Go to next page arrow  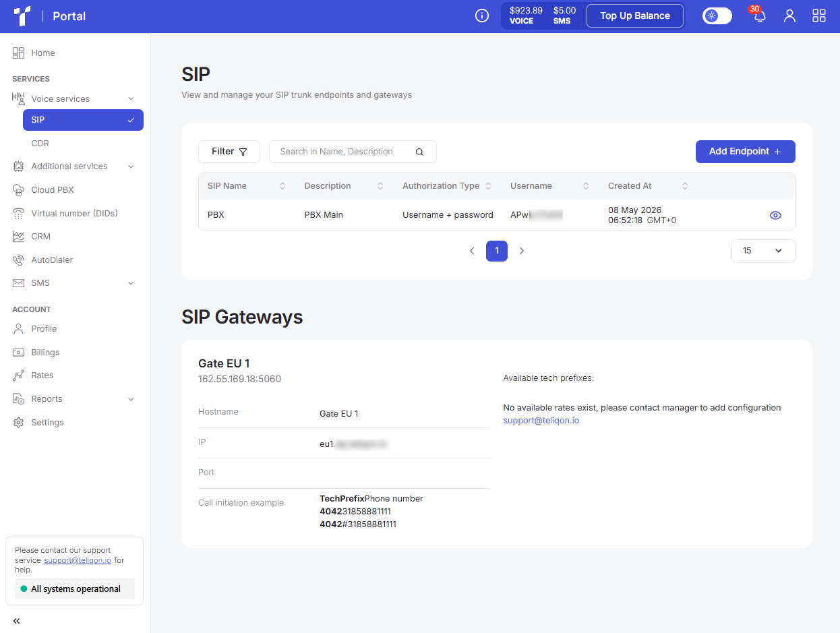coord(521,251)
